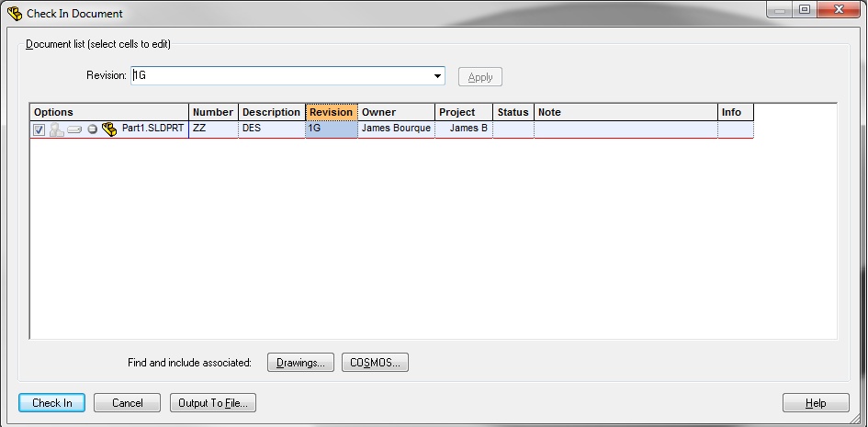Click the empty Status cell of Part1 row
This screenshot has height=427, width=868.
(513, 129)
